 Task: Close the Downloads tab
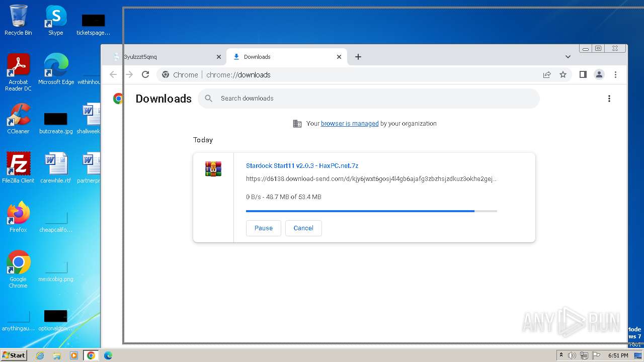coord(339,57)
